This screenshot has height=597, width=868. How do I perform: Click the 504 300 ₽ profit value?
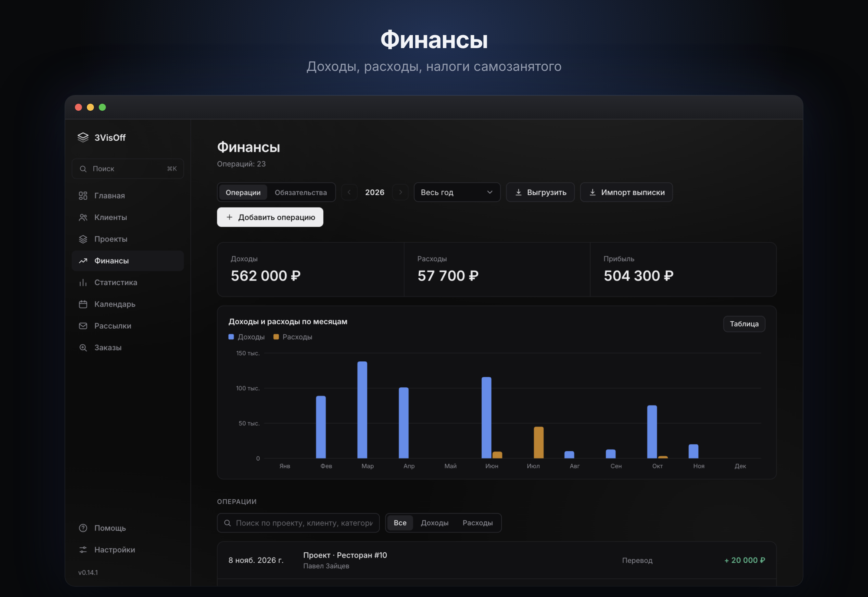[x=638, y=276]
